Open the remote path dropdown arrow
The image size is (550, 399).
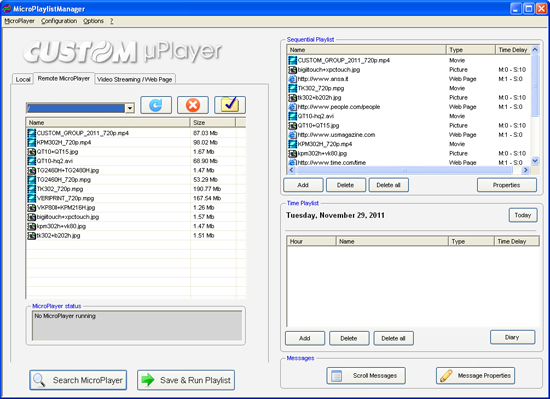point(130,108)
